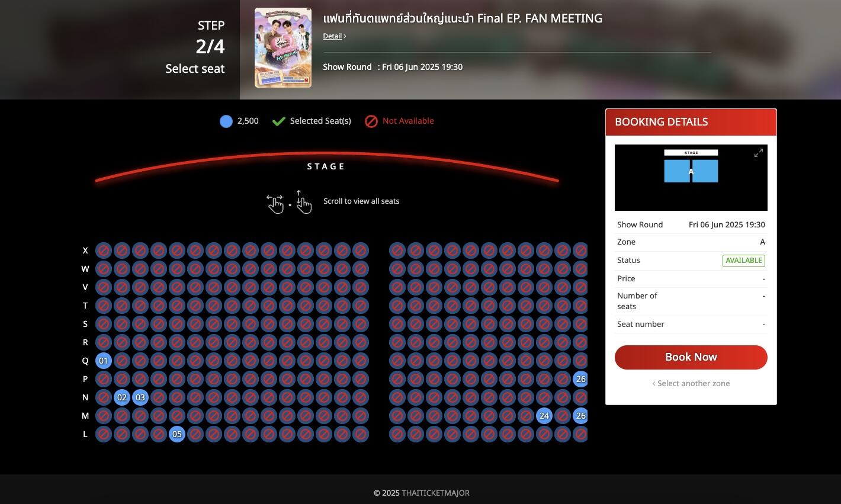Go back via Select another zone
Viewport: 841px width, 504px height.
(x=691, y=383)
